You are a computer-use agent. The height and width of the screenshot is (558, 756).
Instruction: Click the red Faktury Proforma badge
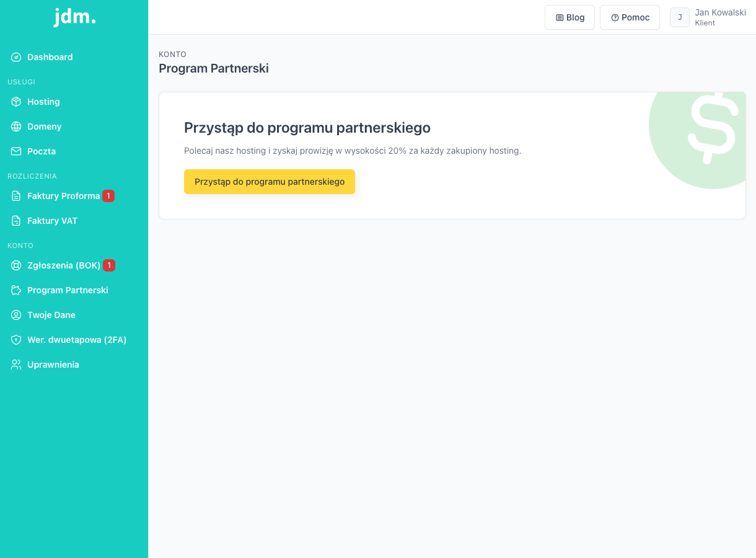(x=108, y=196)
